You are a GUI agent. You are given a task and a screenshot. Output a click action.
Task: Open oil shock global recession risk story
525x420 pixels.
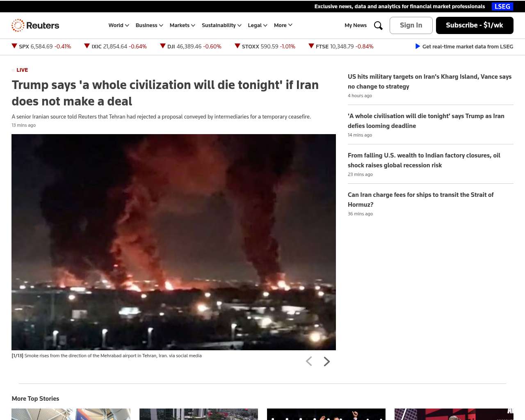[424, 160]
